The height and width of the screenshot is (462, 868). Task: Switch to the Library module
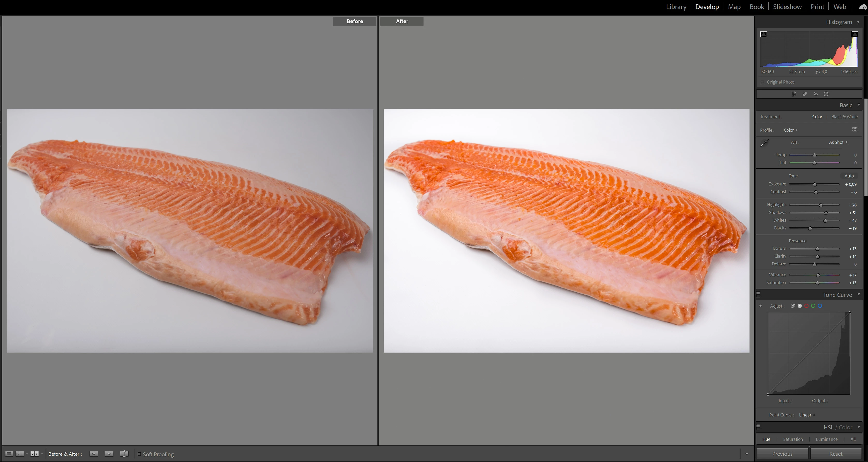tap(676, 7)
